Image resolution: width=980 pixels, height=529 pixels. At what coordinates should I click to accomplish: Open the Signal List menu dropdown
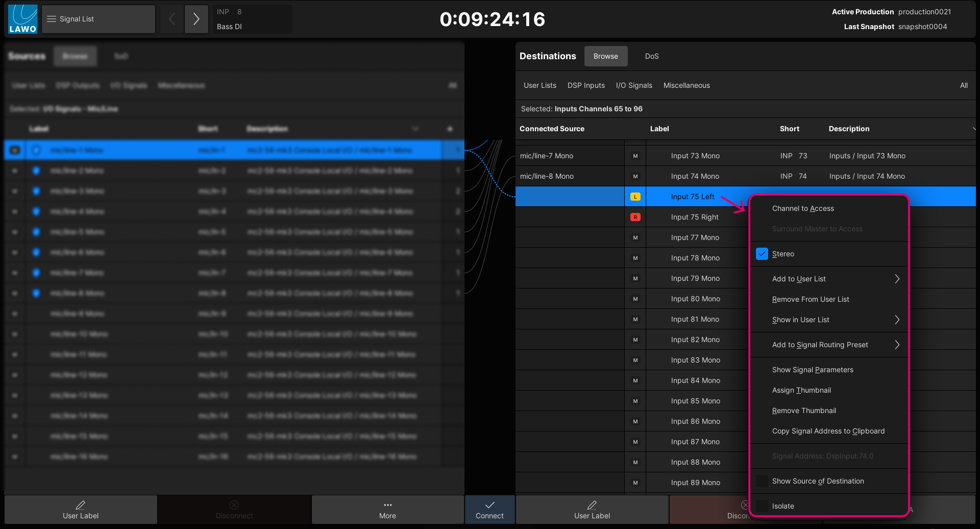pos(99,19)
